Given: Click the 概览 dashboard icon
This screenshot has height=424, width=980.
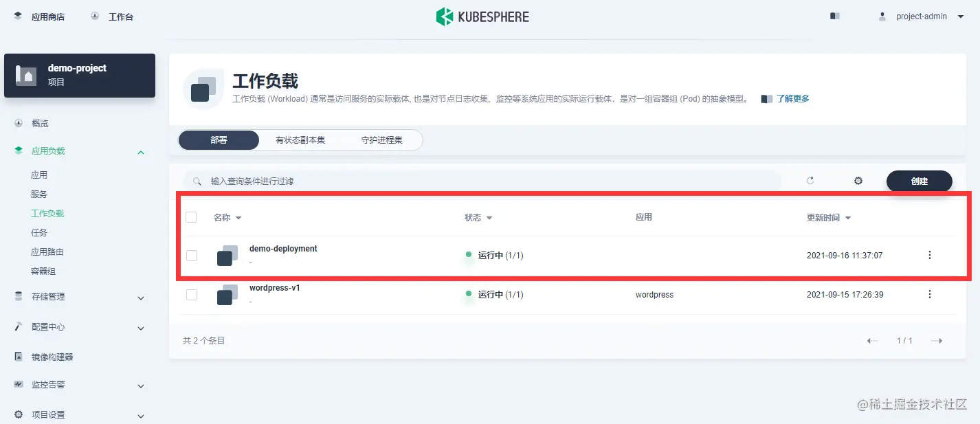Looking at the screenshot, I should point(19,123).
